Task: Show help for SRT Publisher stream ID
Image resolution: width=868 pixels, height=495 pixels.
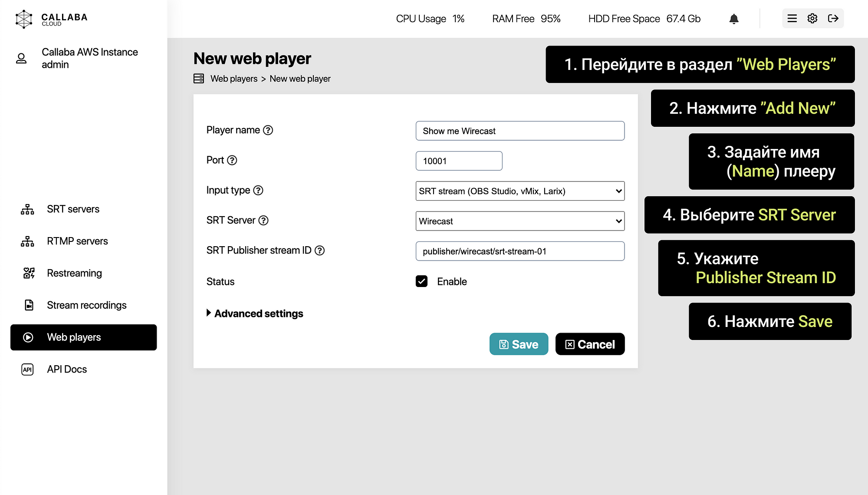Action: 319,251
